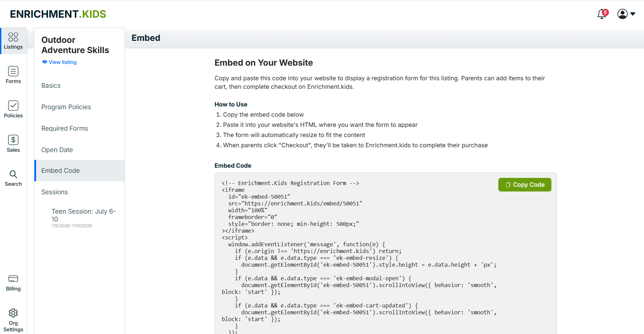
Task: Click the 'Embed Code' section label
Action: point(233,166)
